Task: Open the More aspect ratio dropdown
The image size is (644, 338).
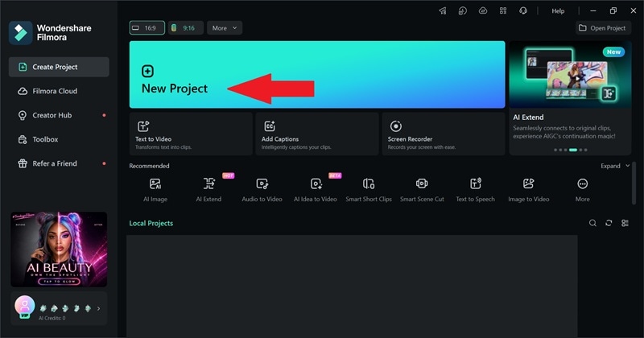Action: 225,28
